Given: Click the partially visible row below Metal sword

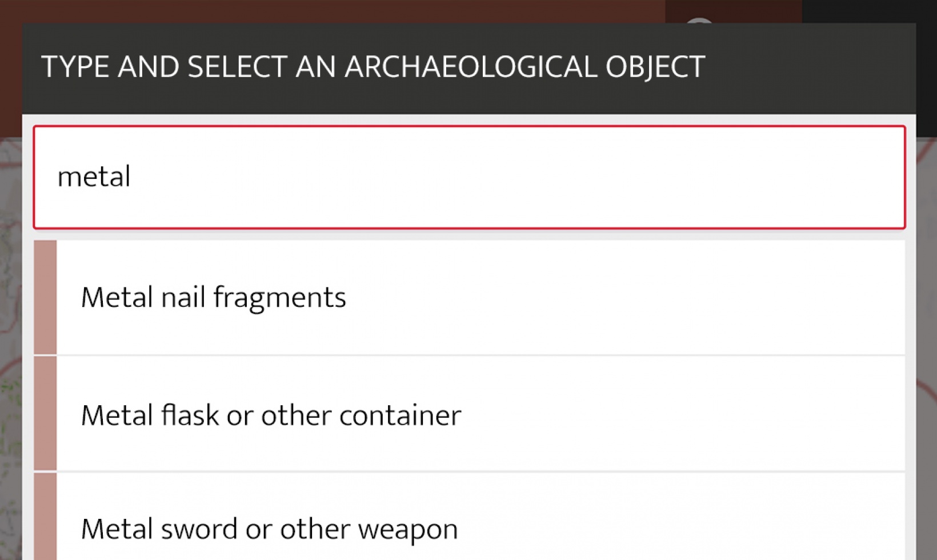Looking at the screenshot, I should click(x=457, y=557).
